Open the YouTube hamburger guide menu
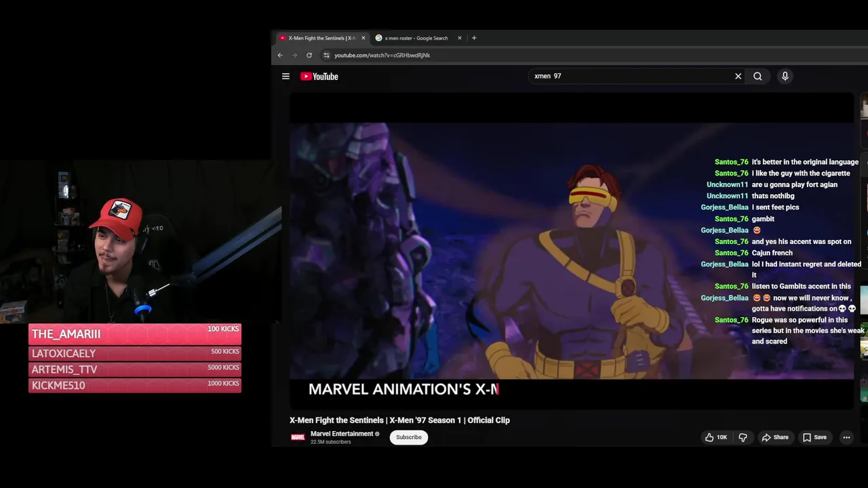Screen dimensions: 868x488 point(285,77)
